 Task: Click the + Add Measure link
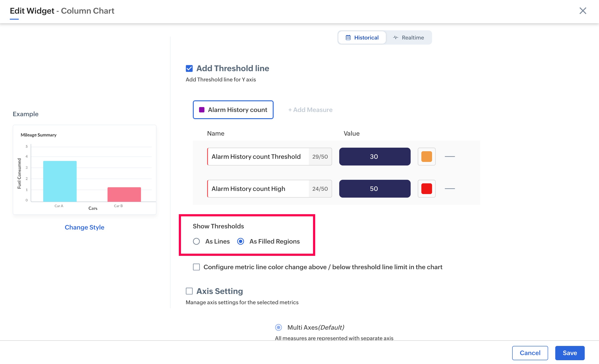coord(310,110)
